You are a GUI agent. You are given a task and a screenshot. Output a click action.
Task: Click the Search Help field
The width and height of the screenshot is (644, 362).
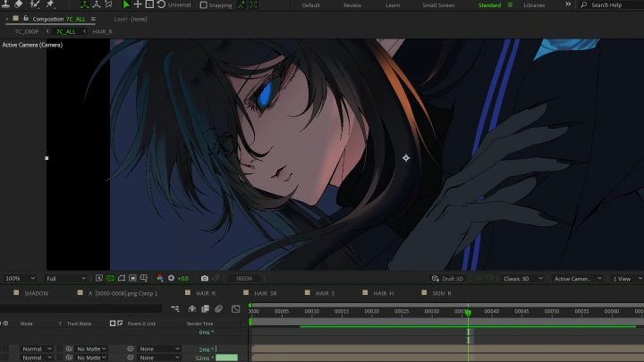point(611,5)
